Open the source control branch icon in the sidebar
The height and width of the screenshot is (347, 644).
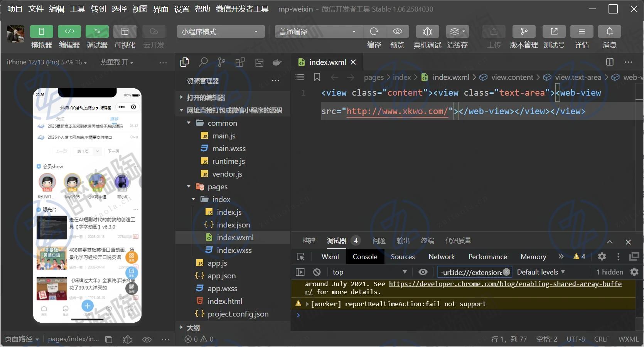[221, 62]
